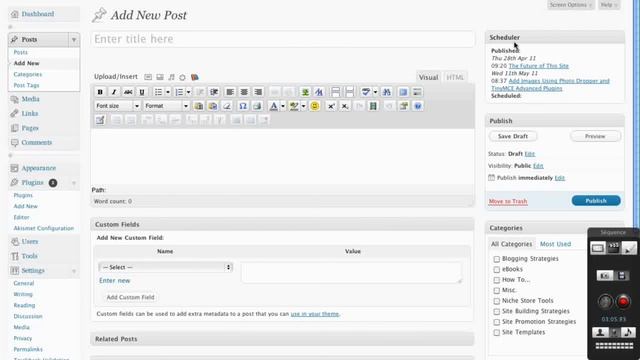
Task: Insert a bulleted list
Action: tap(158, 92)
